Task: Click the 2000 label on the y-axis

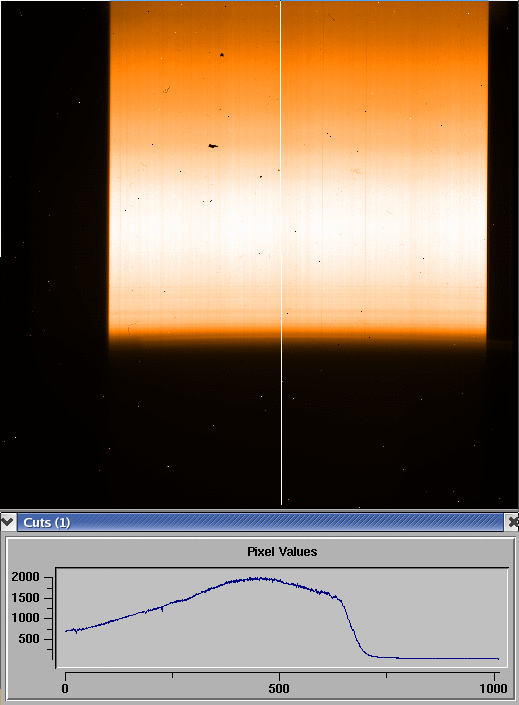Action: tap(26, 577)
